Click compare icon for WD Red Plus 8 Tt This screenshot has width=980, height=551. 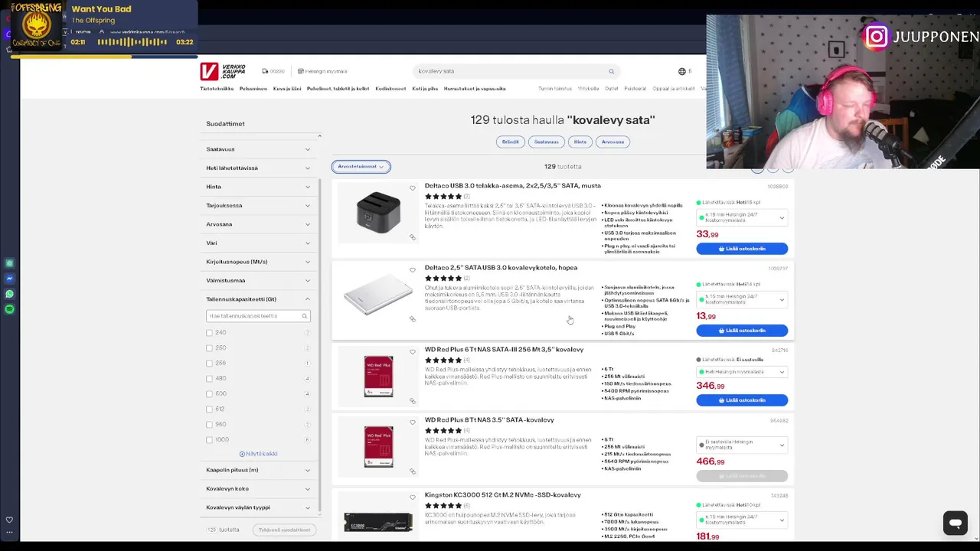(x=413, y=471)
